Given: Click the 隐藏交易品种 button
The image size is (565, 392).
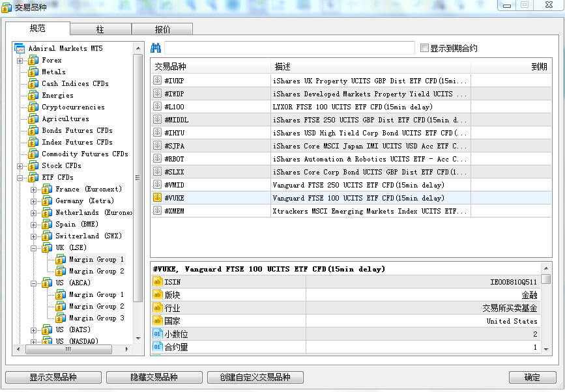Looking at the screenshot, I should [154, 377].
